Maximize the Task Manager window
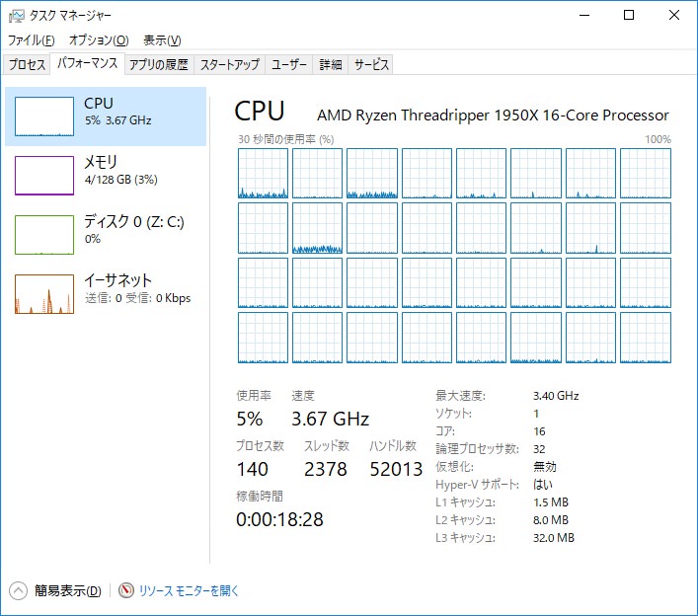Screen dimensions: 698x616 point(629,15)
